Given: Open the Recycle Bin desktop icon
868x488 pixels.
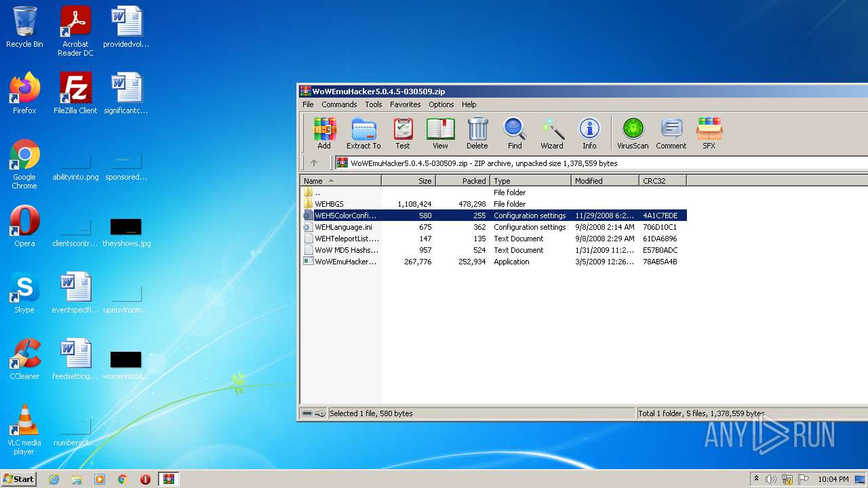Looking at the screenshot, I should click(x=24, y=27).
